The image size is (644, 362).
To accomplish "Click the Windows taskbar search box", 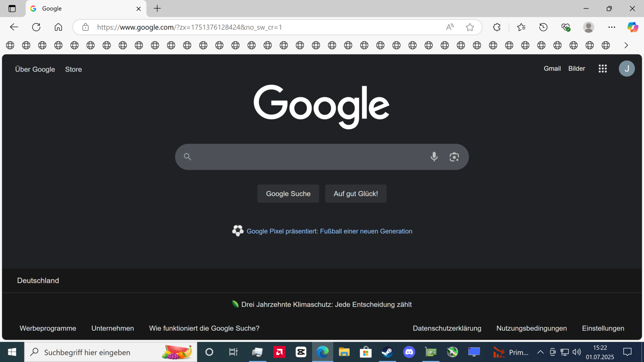I will [111, 352].
